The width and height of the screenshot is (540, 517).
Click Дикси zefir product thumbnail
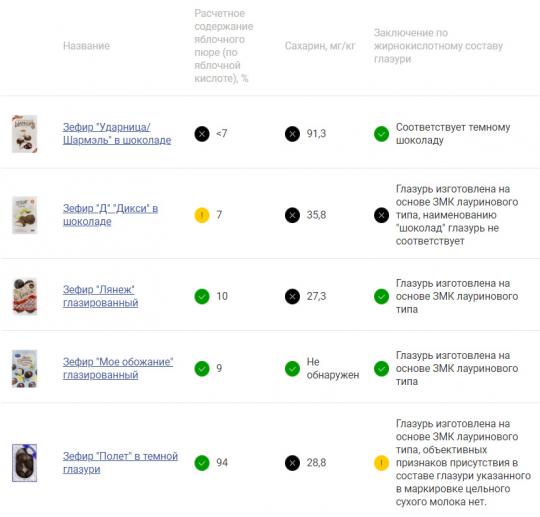pyautogui.click(x=24, y=215)
